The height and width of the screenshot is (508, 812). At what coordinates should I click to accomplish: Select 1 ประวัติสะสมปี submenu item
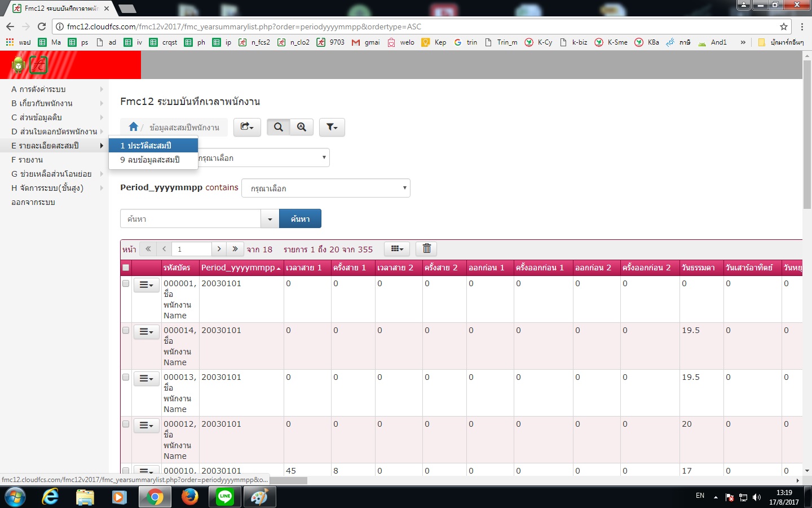click(x=153, y=146)
